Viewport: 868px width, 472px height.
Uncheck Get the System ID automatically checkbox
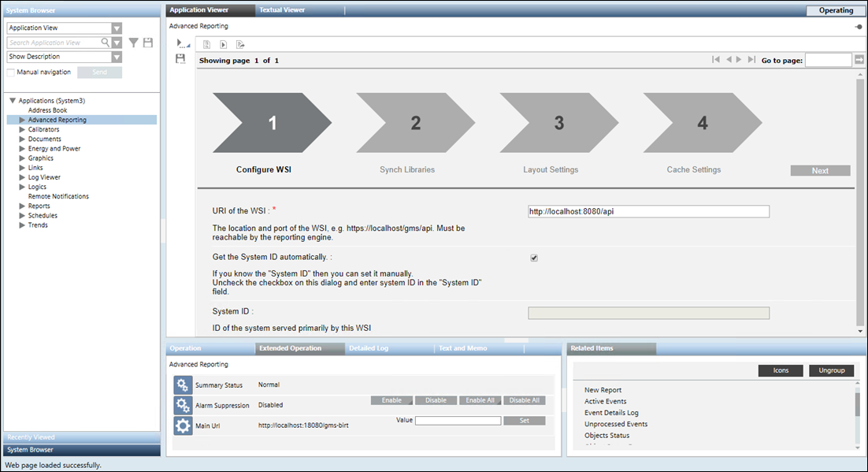coord(534,258)
